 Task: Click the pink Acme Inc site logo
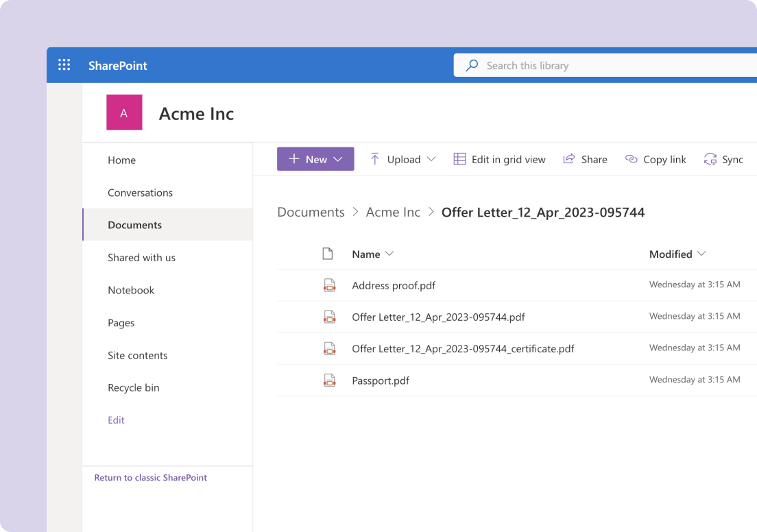pos(124,112)
